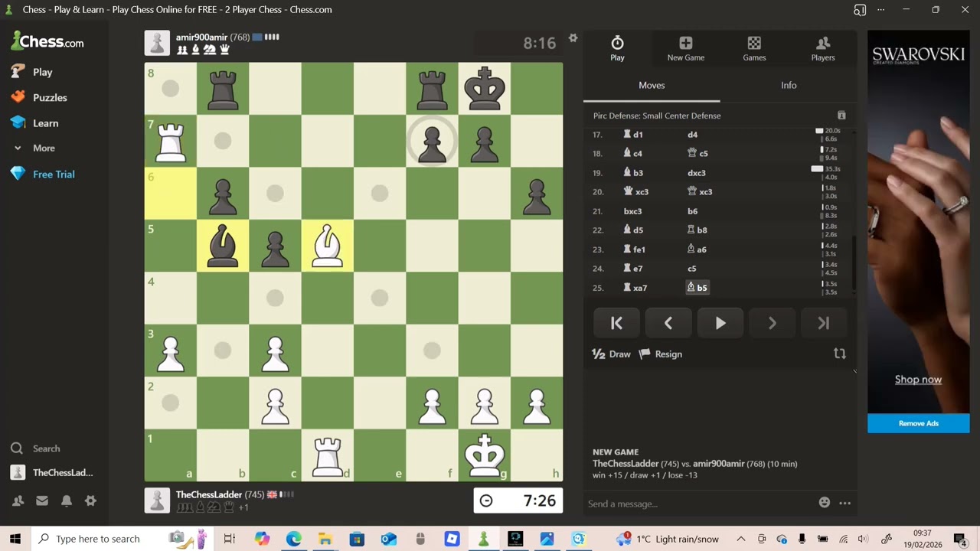Click the black king on g8
Image resolution: width=980 pixels, height=551 pixels.
[485, 89]
